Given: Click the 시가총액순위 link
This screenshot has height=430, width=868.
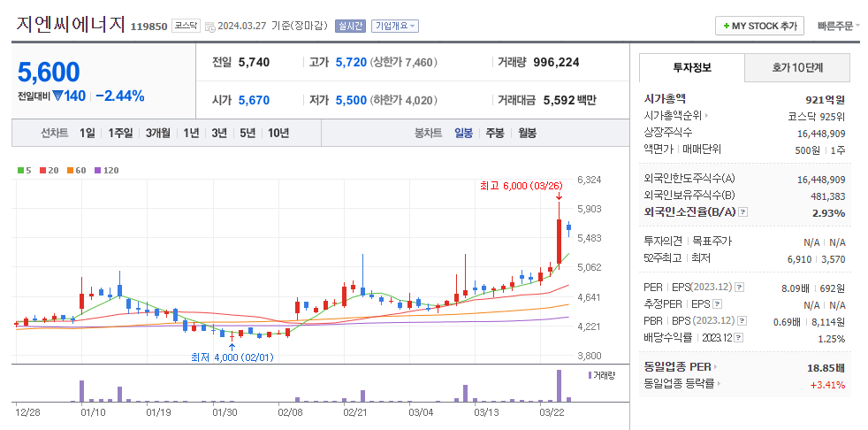Looking at the screenshot, I should pyautogui.click(x=673, y=116).
